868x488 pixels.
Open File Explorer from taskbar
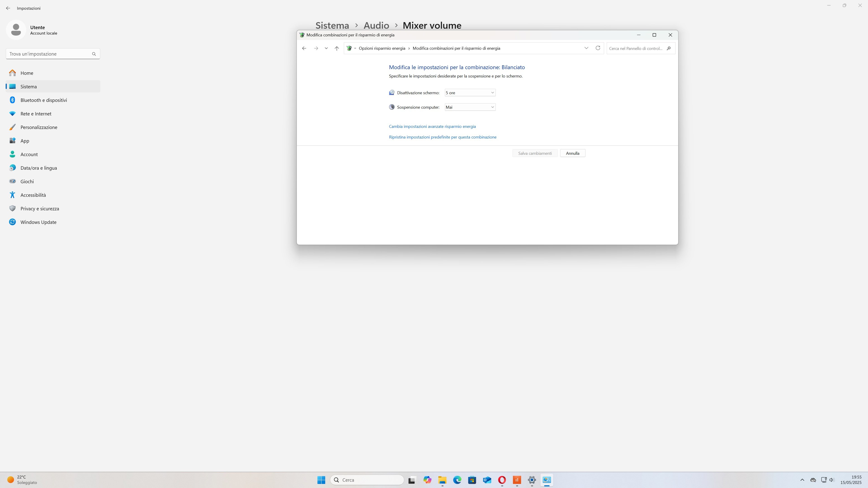tap(442, 480)
